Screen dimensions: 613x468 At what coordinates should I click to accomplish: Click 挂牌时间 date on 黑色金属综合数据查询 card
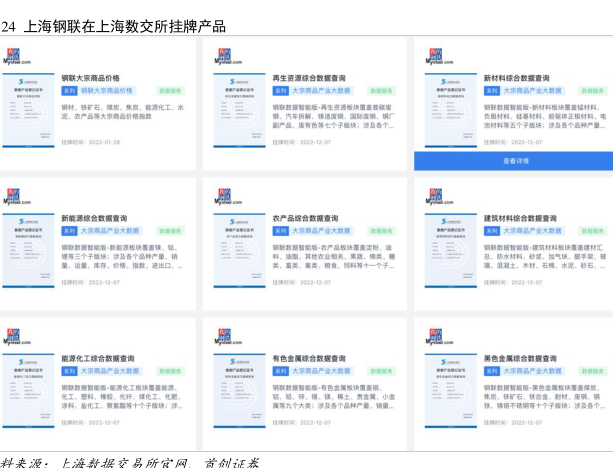click(513, 423)
